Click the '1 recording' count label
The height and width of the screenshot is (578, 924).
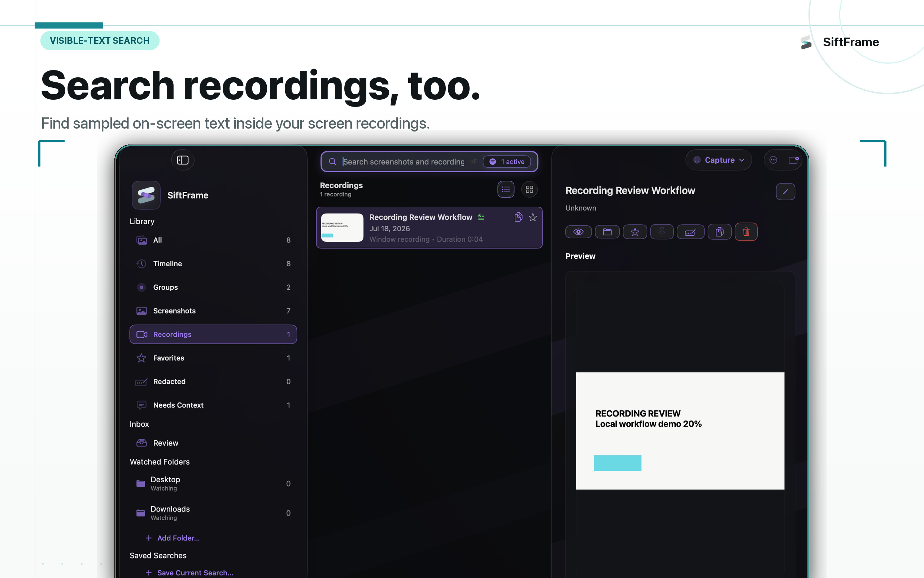tap(335, 194)
